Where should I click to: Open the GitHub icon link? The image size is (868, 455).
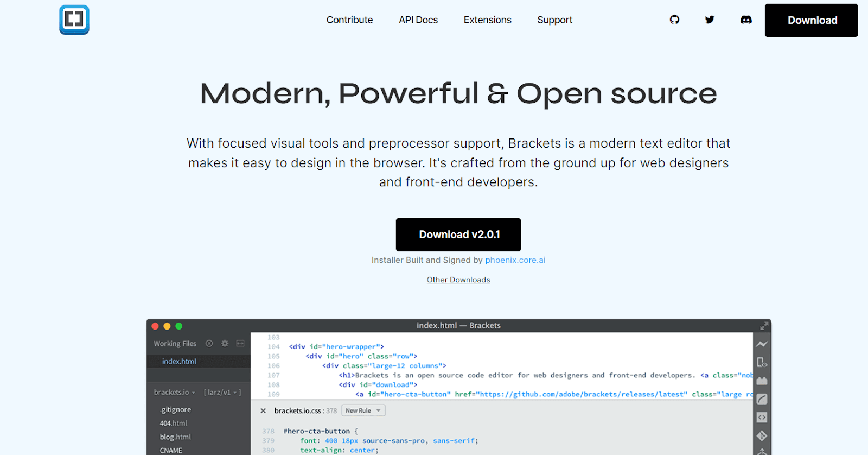coord(674,20)
